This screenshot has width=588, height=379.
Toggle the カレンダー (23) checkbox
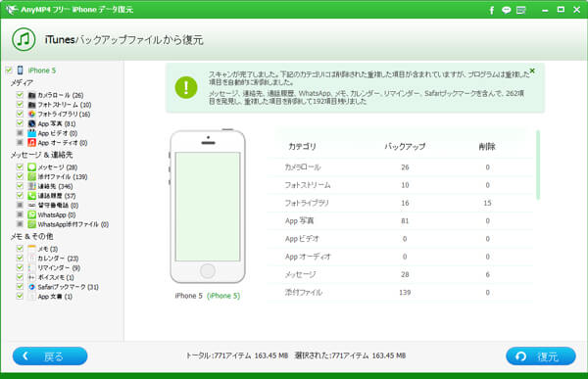coord(20,258)
